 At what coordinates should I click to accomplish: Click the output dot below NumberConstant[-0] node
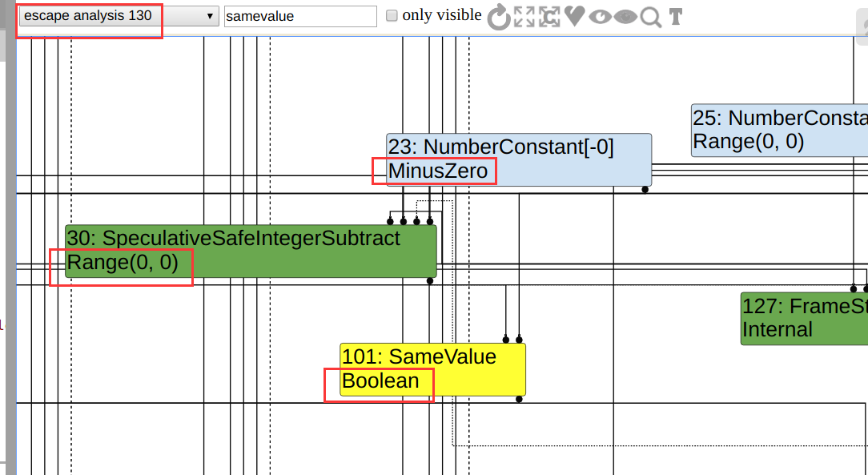pos(645,190)
